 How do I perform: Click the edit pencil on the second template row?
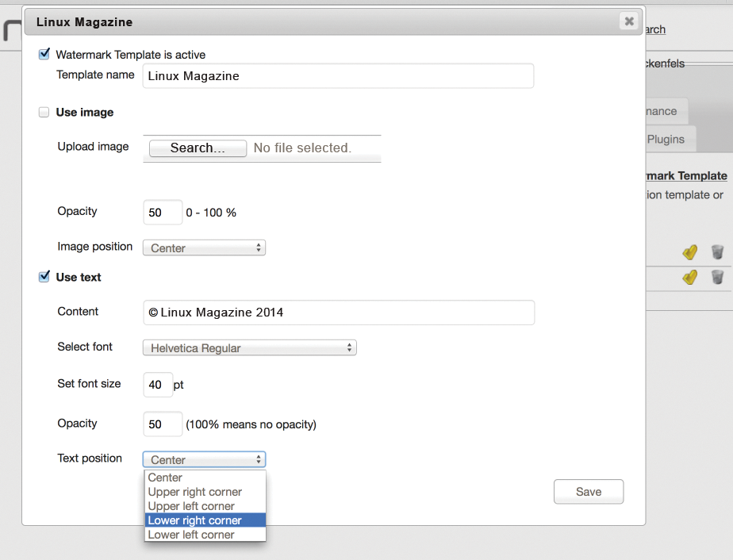coord(689,278)
